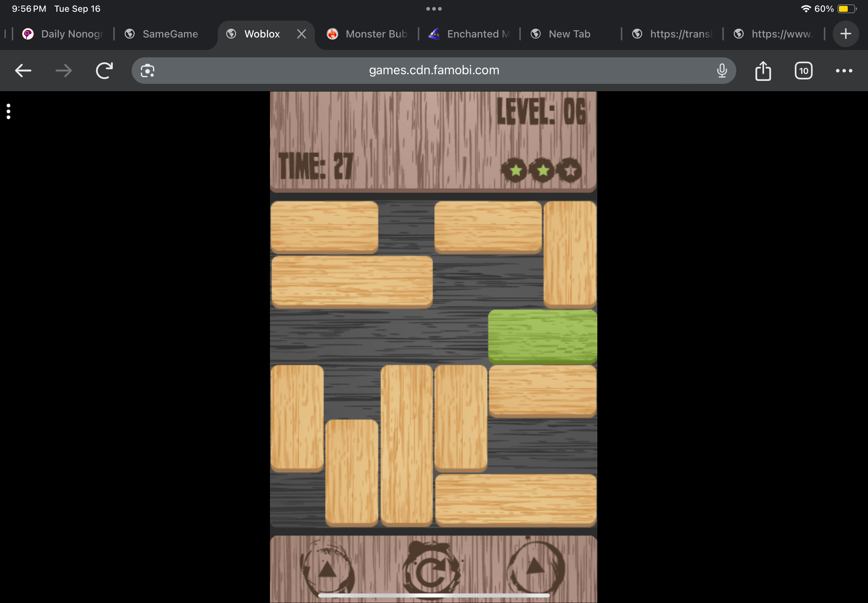Close the Woblox tab
Viewport: 868px width, 603px height.
click(x=302, y=34)
